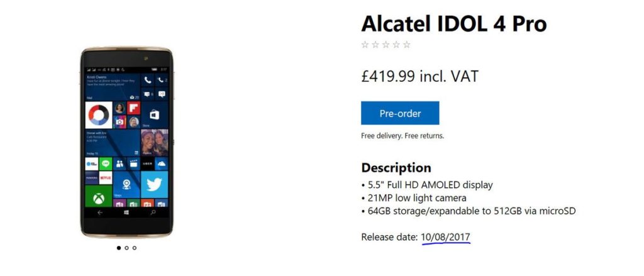The height and width of the screenshot is (276, 644).
Task: Click the OneDrive cloud tile
Action: pos(162,163)
